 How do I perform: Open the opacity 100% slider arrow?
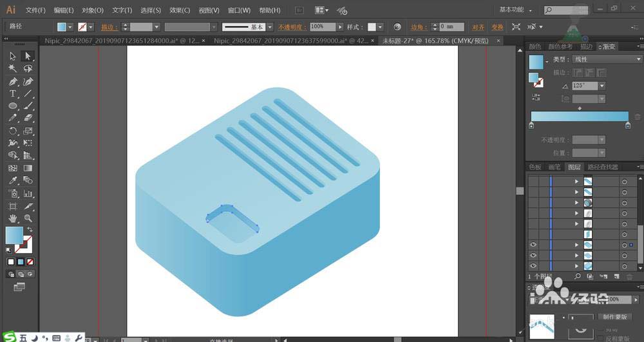[x=340, y=27]
